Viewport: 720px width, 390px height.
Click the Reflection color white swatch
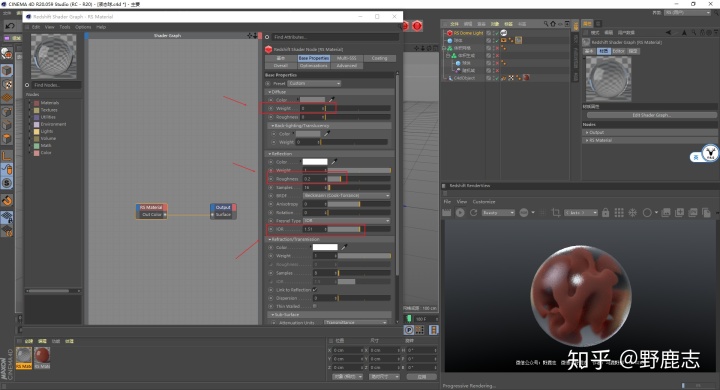(315, 162)
